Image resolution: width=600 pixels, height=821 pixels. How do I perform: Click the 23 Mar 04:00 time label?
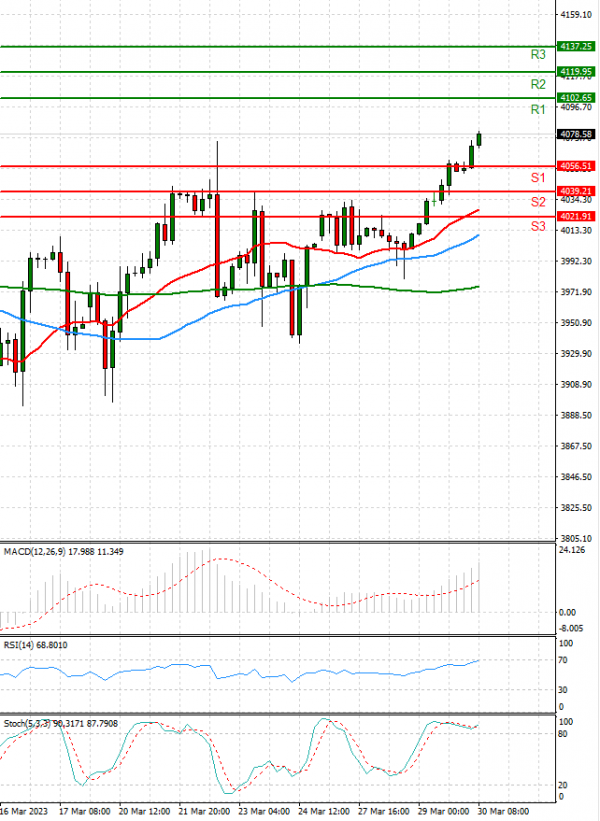[264, 812]
